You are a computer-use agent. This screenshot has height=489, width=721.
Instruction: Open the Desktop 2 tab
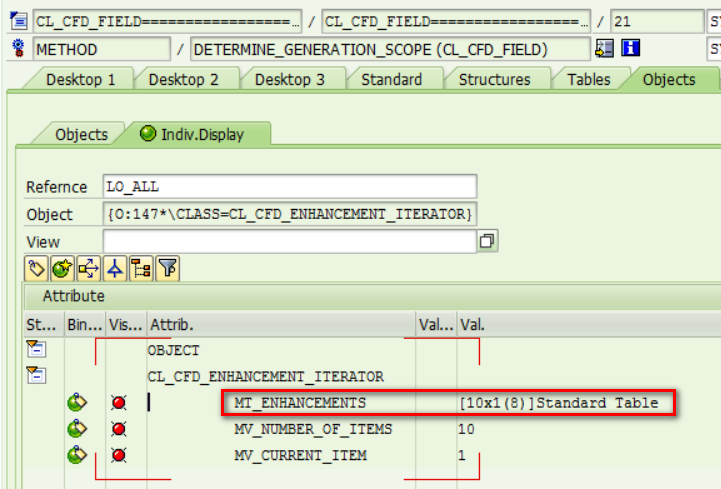tap(183, 80)
